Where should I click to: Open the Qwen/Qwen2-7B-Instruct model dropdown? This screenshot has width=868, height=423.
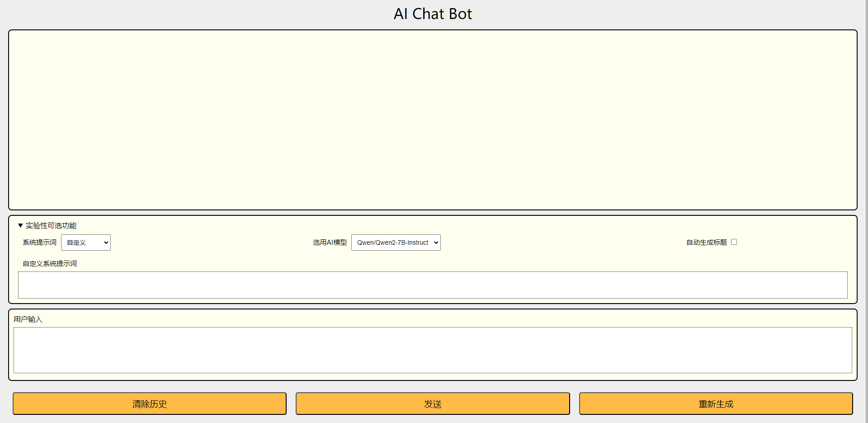click(395, 242)
